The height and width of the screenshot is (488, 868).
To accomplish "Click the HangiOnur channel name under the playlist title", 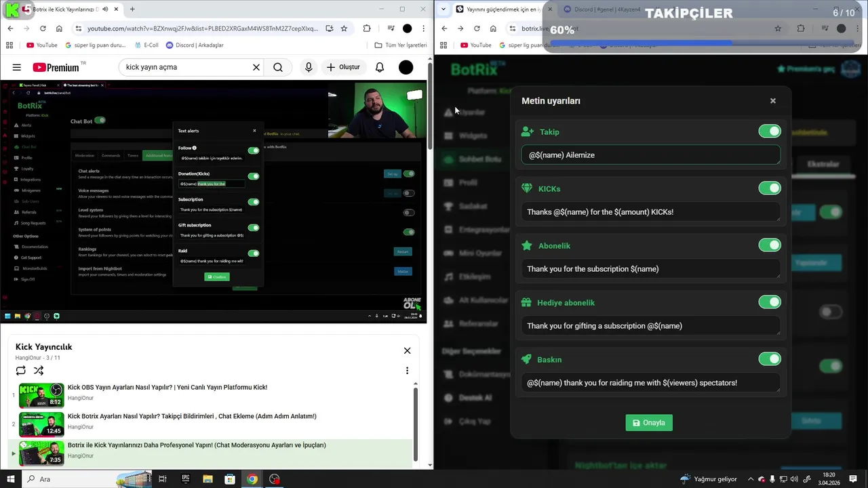I will (28, 358).
